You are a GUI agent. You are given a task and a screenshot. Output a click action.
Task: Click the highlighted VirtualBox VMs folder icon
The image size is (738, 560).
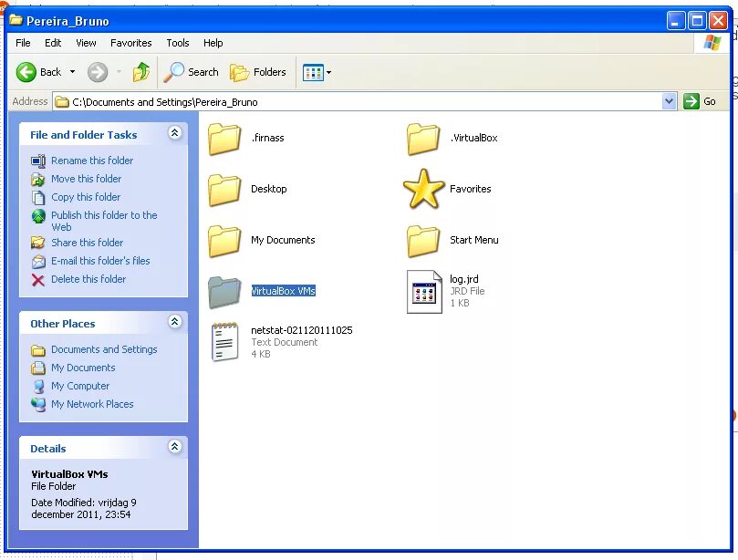click(224, 292)
